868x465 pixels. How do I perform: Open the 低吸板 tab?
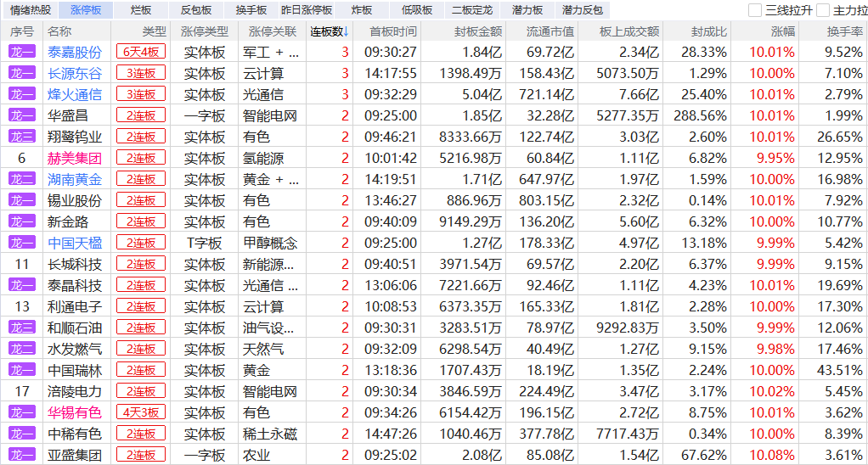[417, 10]
